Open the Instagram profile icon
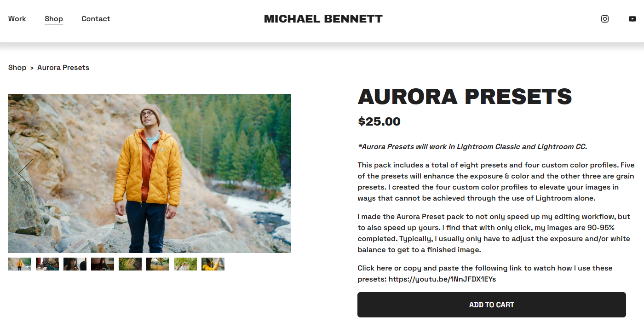The height and width of the screenshot is (328, 644). (605, 19)
